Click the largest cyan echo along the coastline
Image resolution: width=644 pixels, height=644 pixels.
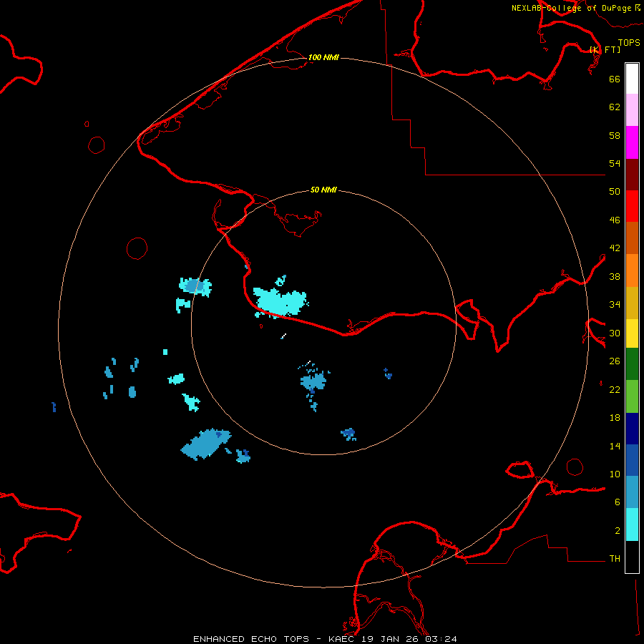coord(280,303)
